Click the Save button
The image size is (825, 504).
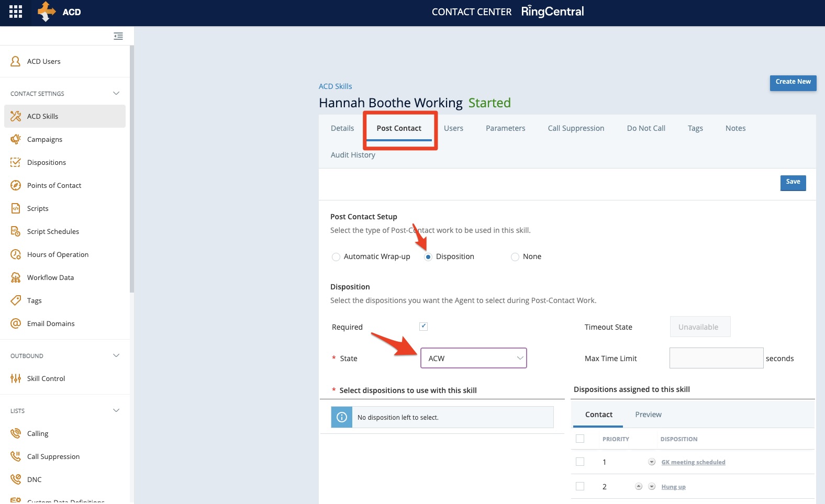tap(793, 182)
